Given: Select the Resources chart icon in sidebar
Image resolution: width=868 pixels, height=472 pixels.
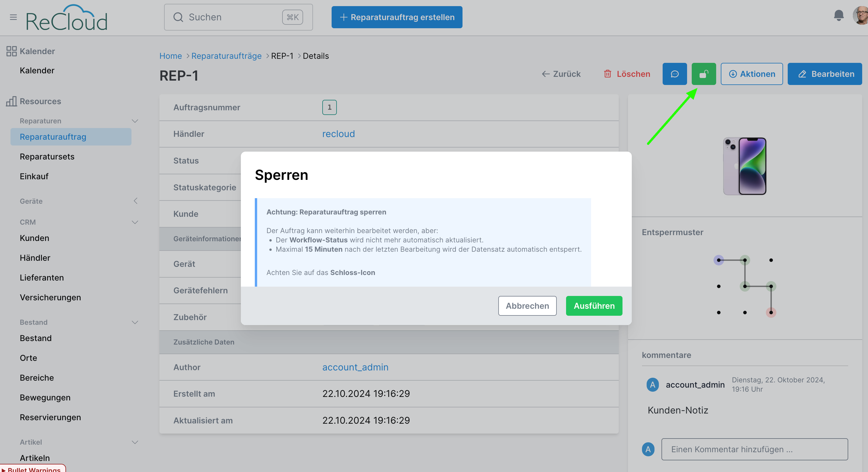Looking at the screenshot, I should click(11, 101).
